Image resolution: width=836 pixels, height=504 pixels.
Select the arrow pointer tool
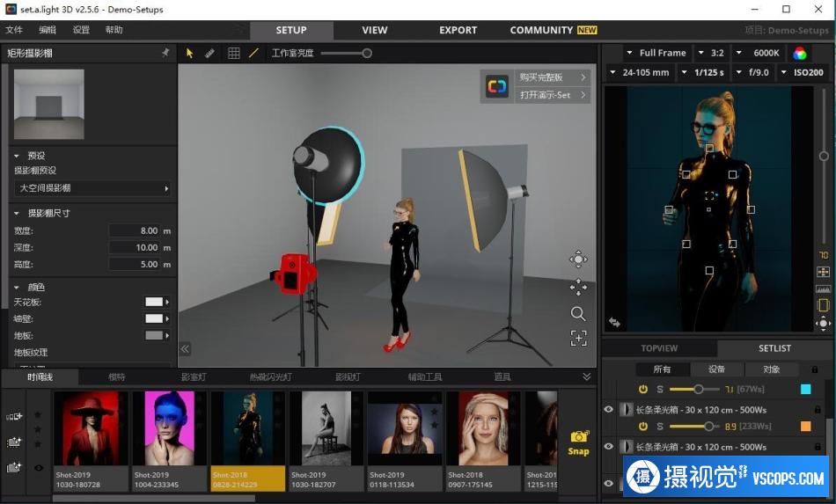coord(189,53)
